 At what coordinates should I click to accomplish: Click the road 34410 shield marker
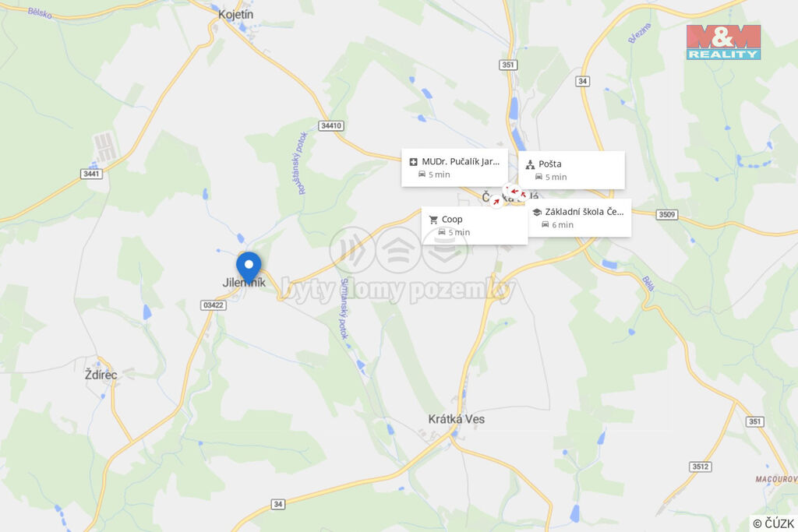point(331,125)
